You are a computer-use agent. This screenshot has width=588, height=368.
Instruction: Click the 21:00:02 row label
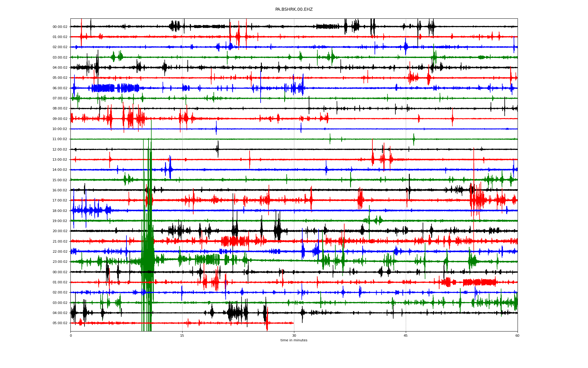[x=60, y=241]
